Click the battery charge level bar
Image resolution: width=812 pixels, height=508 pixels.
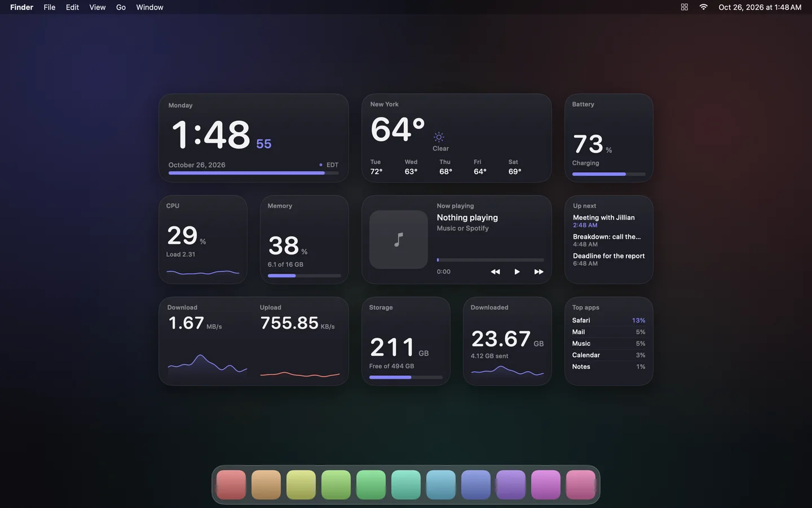point(609,174)
